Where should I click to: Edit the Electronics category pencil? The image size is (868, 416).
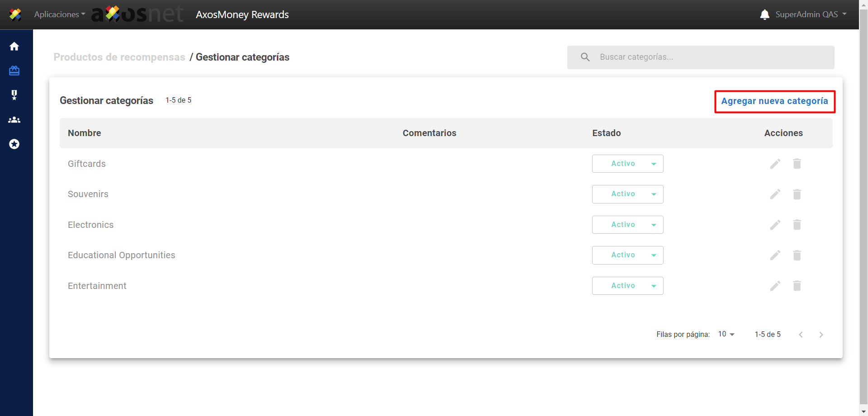click(x=775, y=225)
